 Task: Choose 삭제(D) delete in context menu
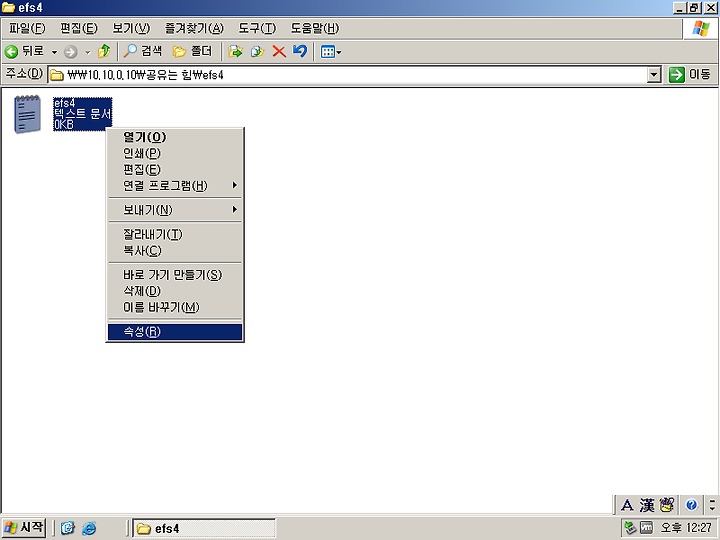click(175, 291)
